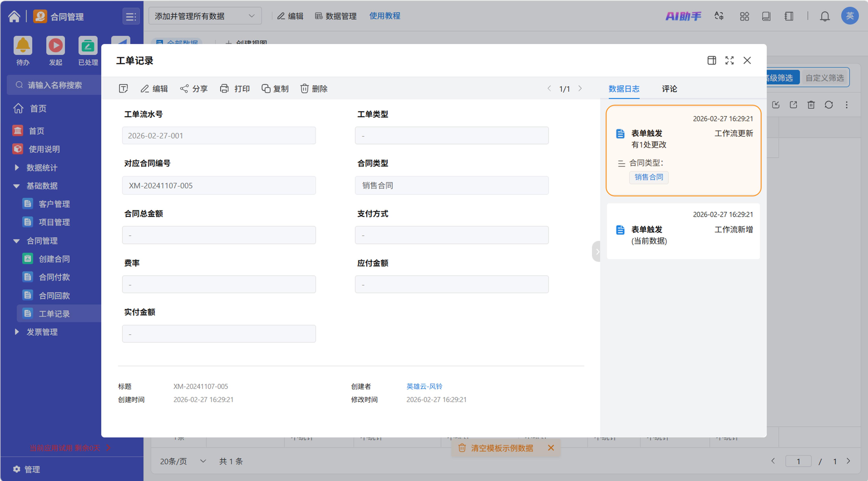
Task: Click the 请输入名称搜索 search field
Action: pos(55,85)
